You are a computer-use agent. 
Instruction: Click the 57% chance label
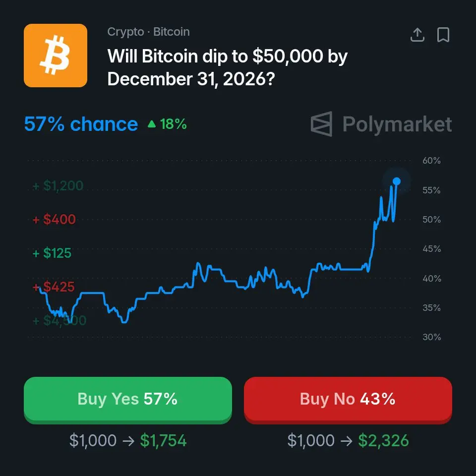coord(81,124)
